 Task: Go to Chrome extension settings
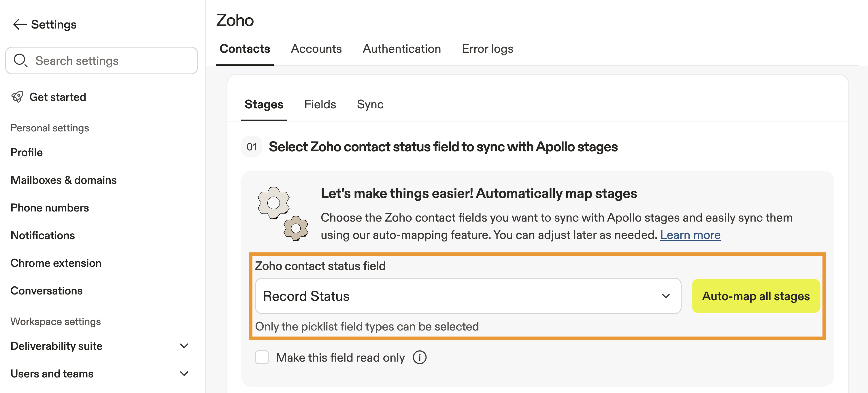coord(56,263)
